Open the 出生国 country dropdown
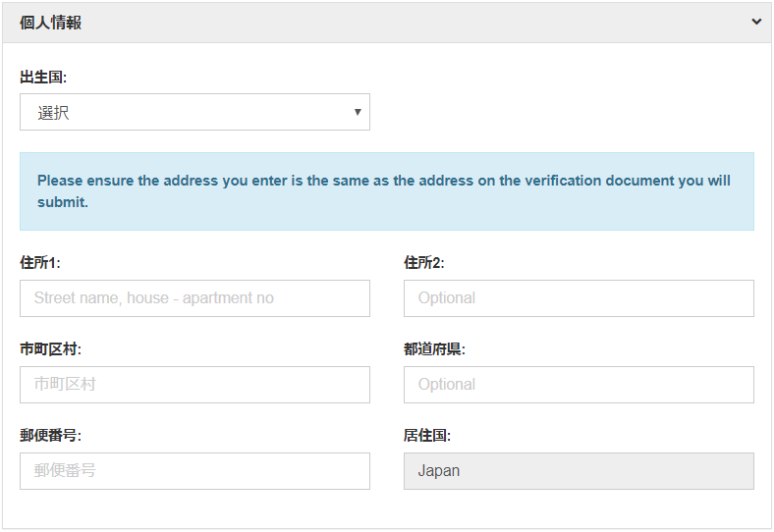 tap(194, 112)
